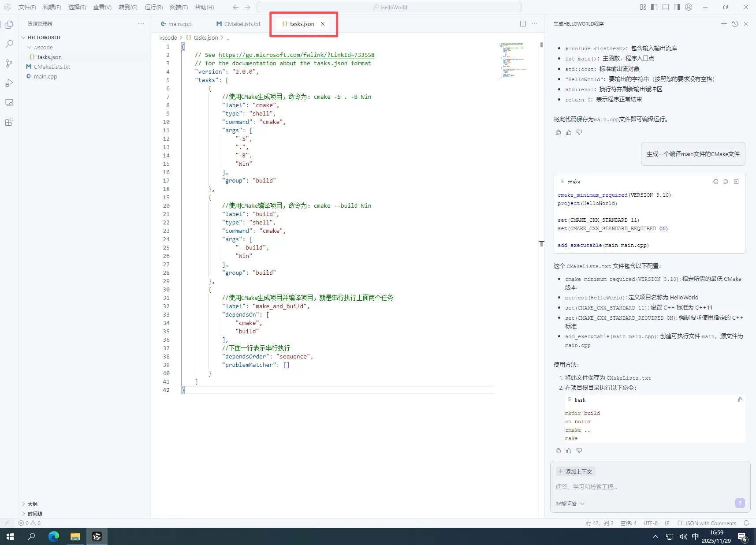The image size is (756, 545).
Task: Click the editor's vertical scrollbar thumb
Action: point(541,45)
